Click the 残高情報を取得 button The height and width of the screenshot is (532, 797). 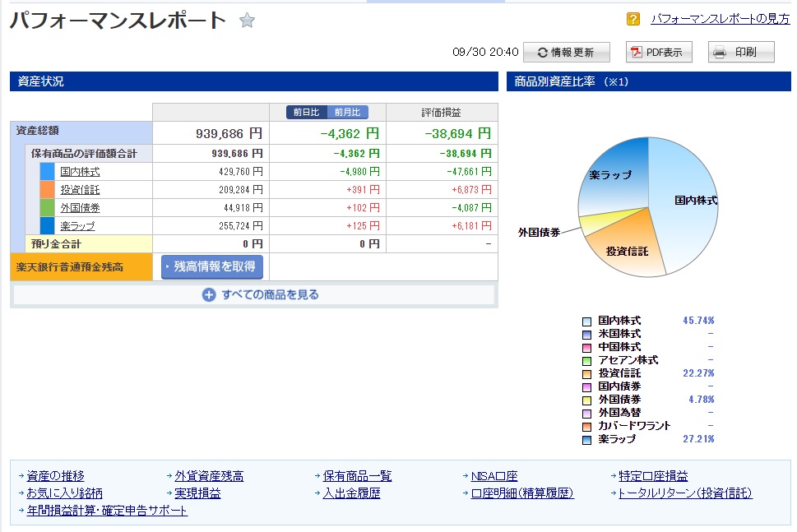click(x=212, y=266)
